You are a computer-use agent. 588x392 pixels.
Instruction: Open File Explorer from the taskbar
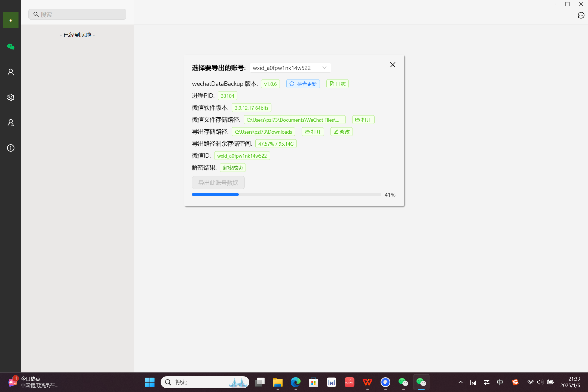[277, 382]
